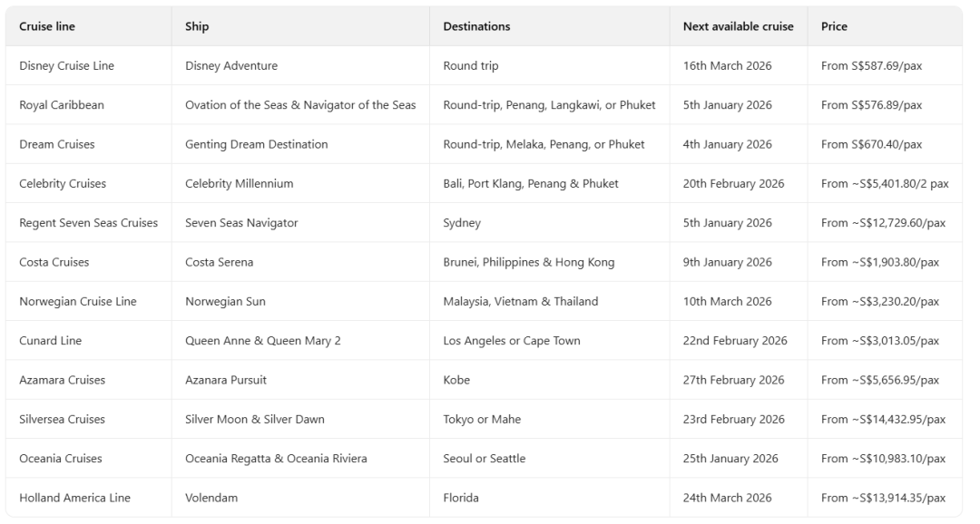This screenshot has width=980, height=524.
Task: Click the Sydney destination cell
Action: pyautogui.click(x=462, y=223)
